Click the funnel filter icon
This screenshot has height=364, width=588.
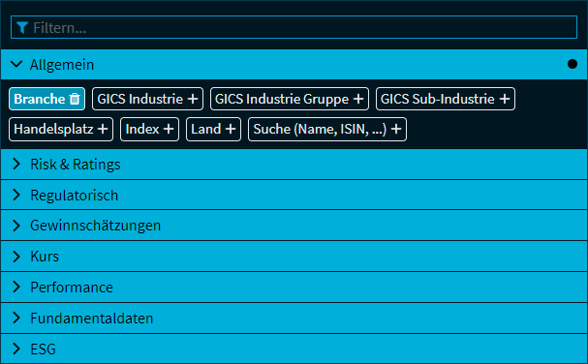point(22,27)
